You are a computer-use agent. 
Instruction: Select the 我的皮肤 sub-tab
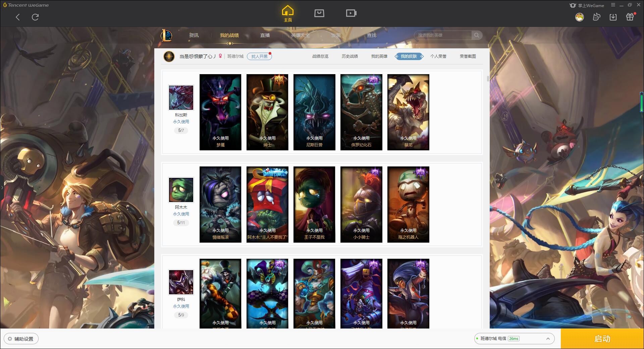pyautogui.click(x=409, y=56)
